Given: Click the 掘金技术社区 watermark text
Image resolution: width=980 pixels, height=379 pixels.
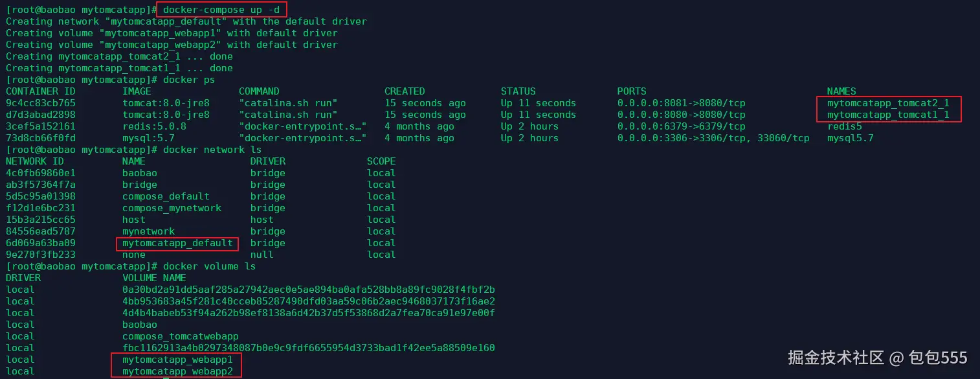Looking at the screenshot, I should click(x=836, y=357).
